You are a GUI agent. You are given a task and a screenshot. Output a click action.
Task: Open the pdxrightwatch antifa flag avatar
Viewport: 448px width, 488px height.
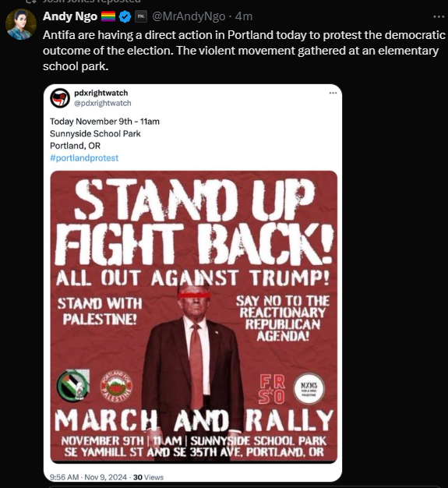coord(60,98)
